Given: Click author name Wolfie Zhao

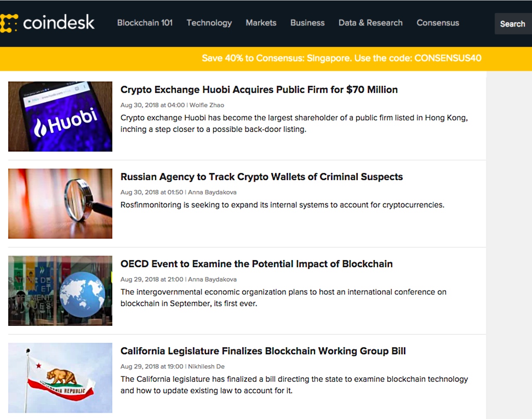Looking at the screenshot, I should pyautogui.click(x=207, y=105).
